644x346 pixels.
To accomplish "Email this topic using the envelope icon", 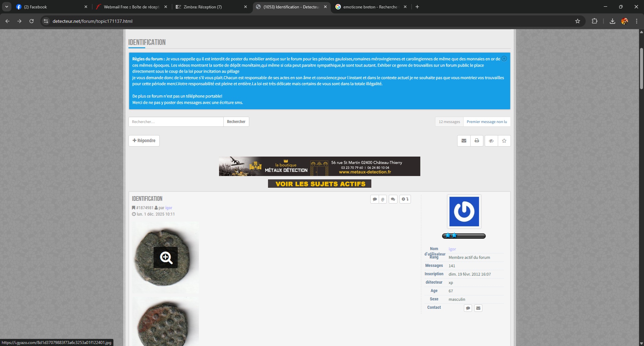I will pos(464,141).
